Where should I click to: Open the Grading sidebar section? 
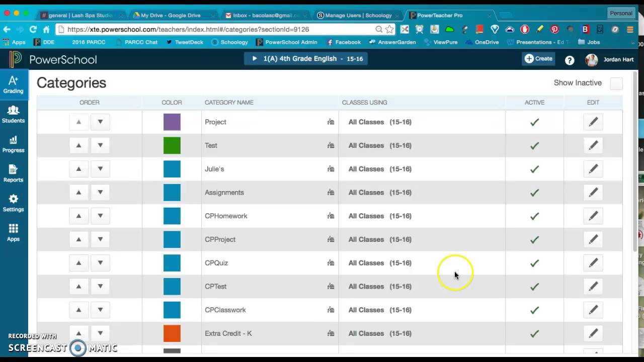(13, 84)
